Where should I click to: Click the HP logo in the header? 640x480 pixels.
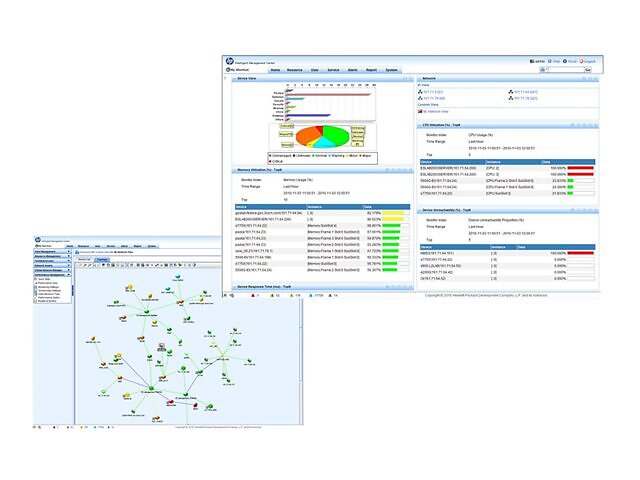231,61
